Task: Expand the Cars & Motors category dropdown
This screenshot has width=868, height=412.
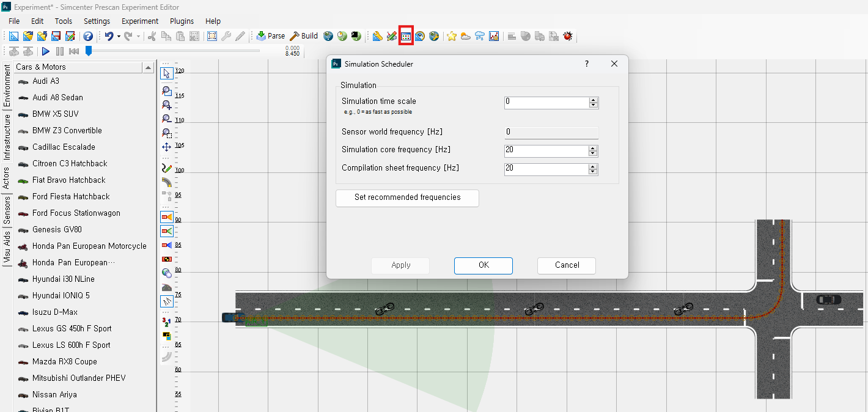Action: point(149,68)
